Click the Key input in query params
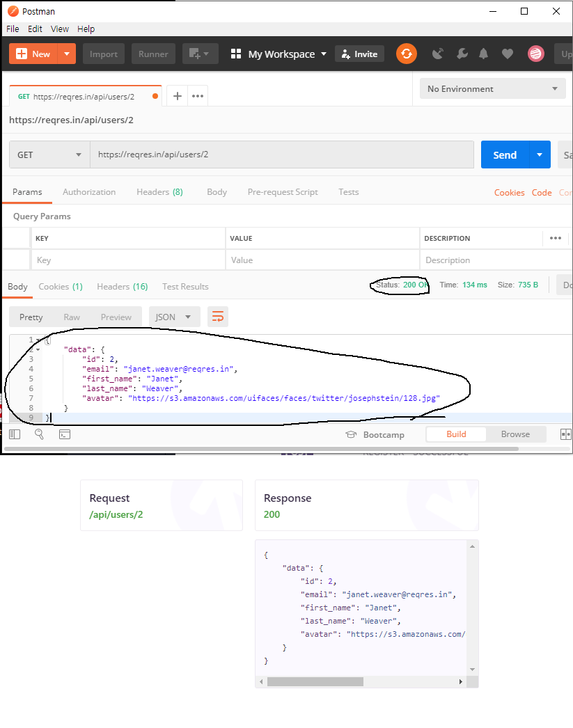Image resolution: width=573 pixels, height=728 pixels. 128,260
